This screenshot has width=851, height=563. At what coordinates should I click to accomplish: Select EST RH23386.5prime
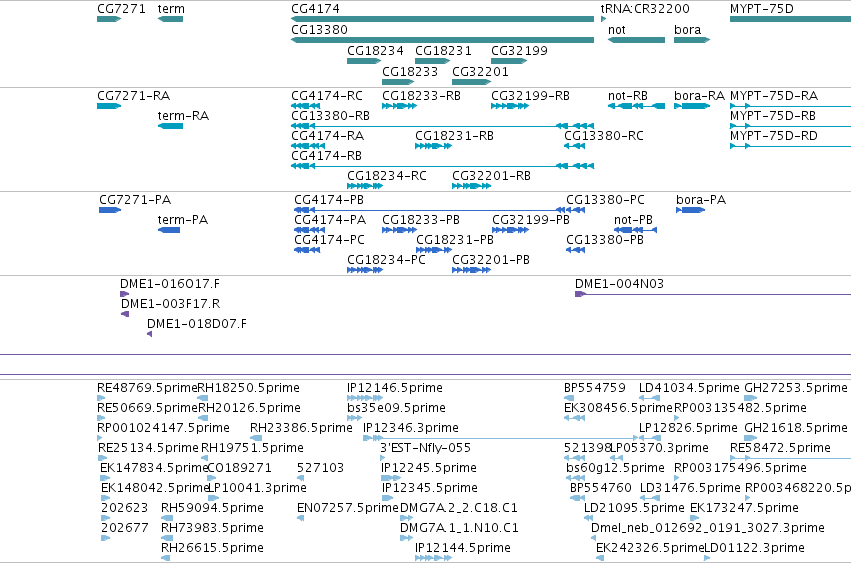coord(256,439)
